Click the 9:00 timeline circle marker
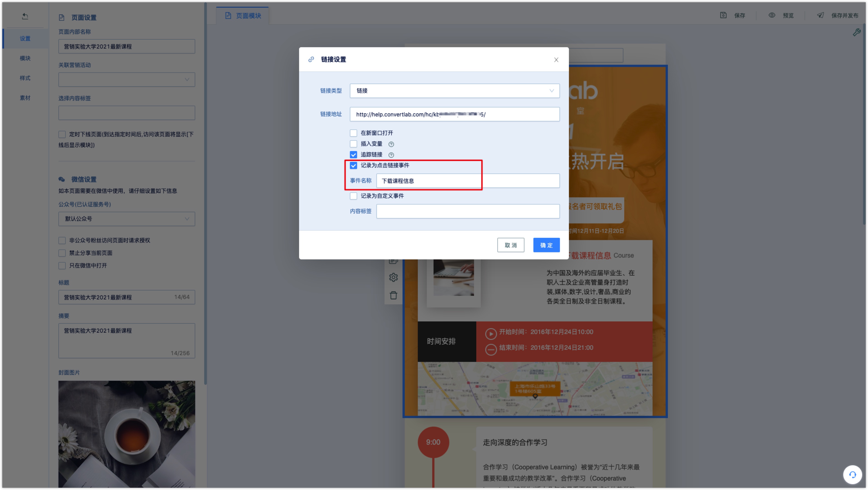Viewport: 868px width, 490px height. [433, 442]
